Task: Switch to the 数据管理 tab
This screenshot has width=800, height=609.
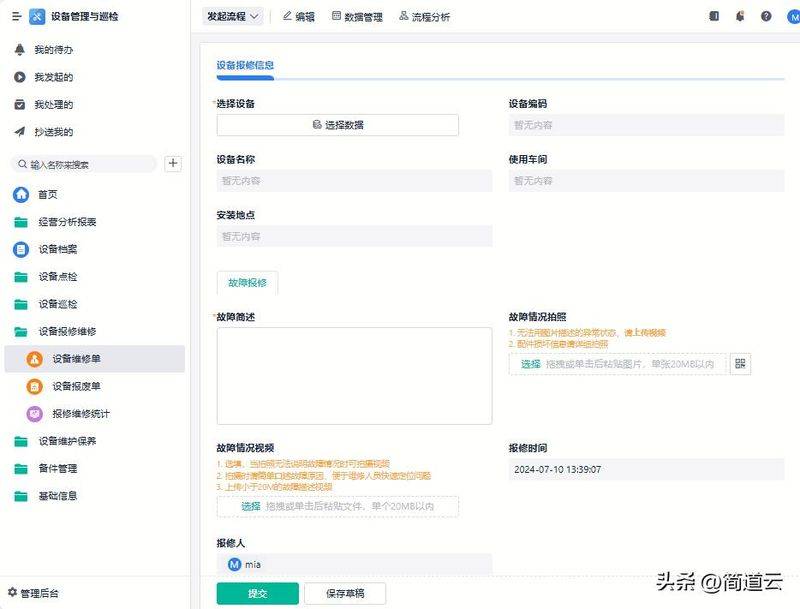Action: (x=357, y=17)
